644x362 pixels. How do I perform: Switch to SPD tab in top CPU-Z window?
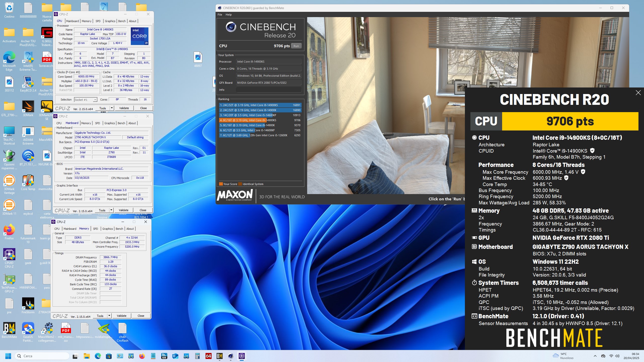click(98, 21)
